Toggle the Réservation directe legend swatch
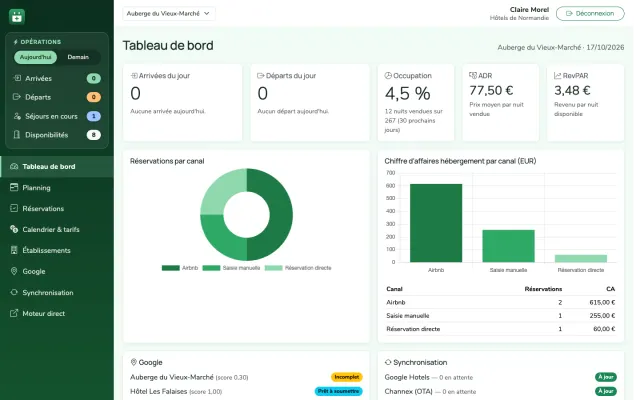Screen dimensions: 640x400 pos(273,268)
